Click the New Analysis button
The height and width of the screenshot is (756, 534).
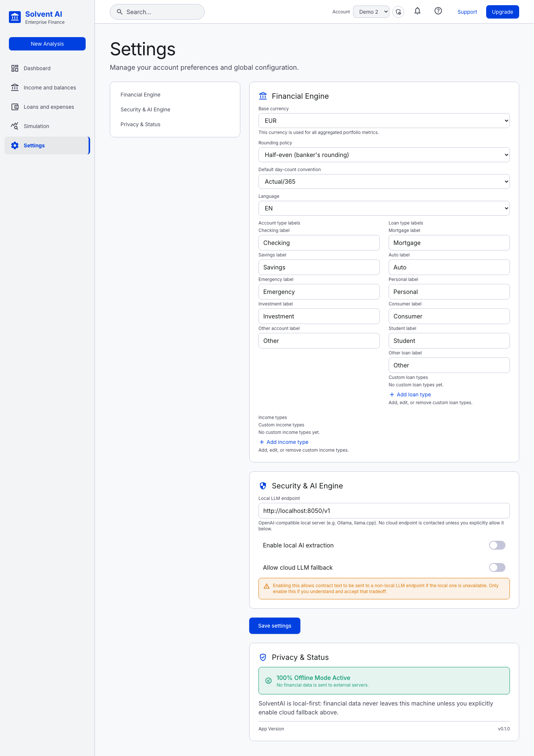click(47, 44)
